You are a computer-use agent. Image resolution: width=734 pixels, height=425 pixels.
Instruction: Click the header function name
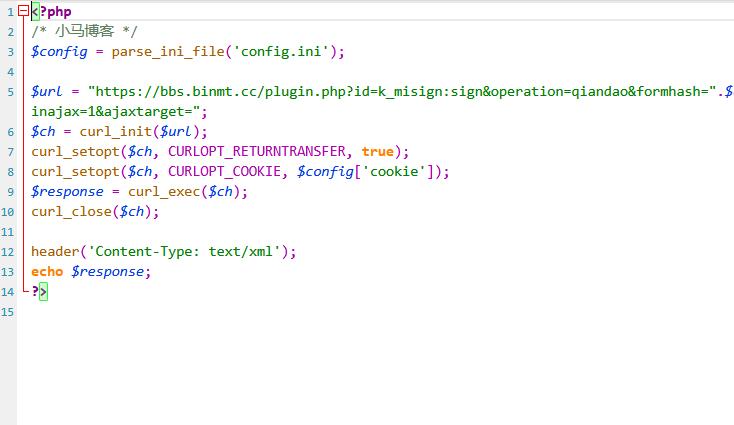point(54,252)
